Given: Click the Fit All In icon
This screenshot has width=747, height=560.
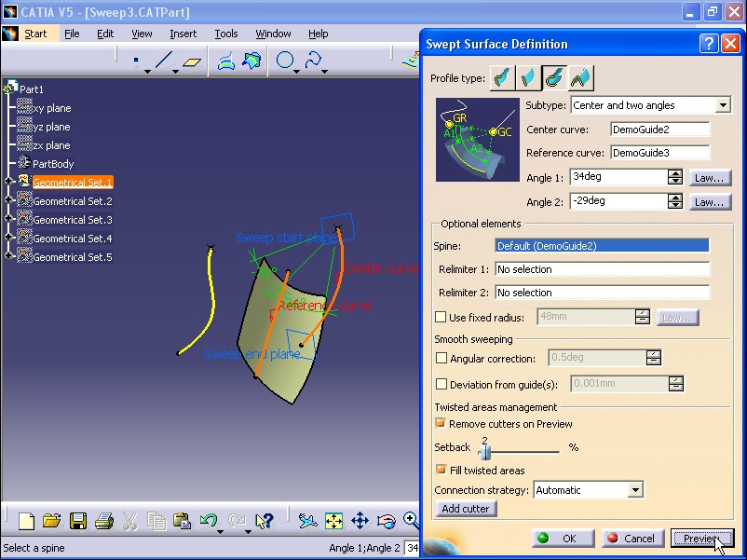Looking at the screenshot, I should click(x=333, y=520).
